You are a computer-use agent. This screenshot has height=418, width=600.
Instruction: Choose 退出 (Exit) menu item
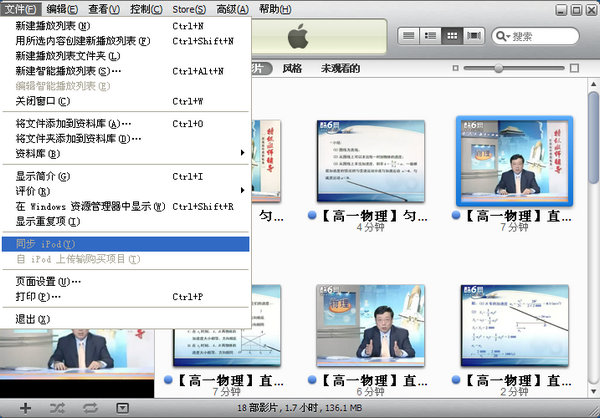click(126, 320)
